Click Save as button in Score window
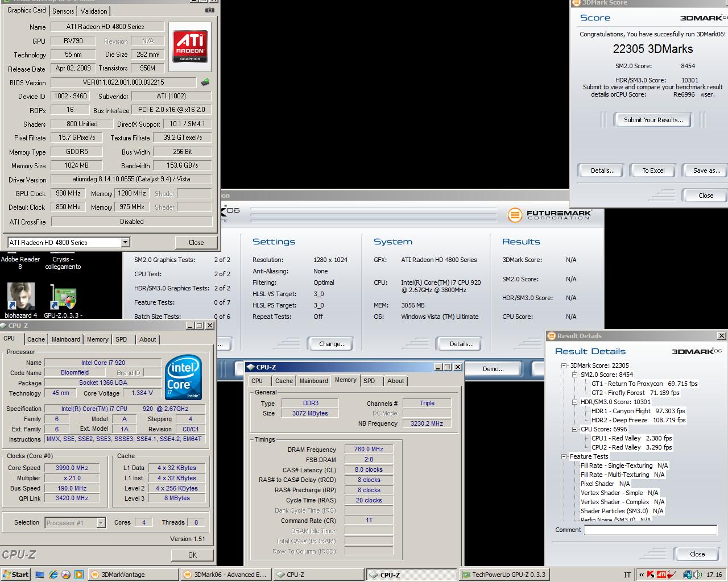 pos(706,171)
